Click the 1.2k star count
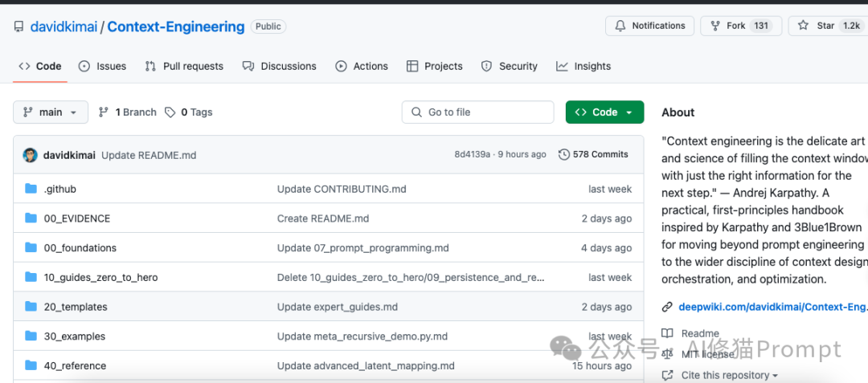This screenshot has height=383, width=868. click(x=851, y=26)
